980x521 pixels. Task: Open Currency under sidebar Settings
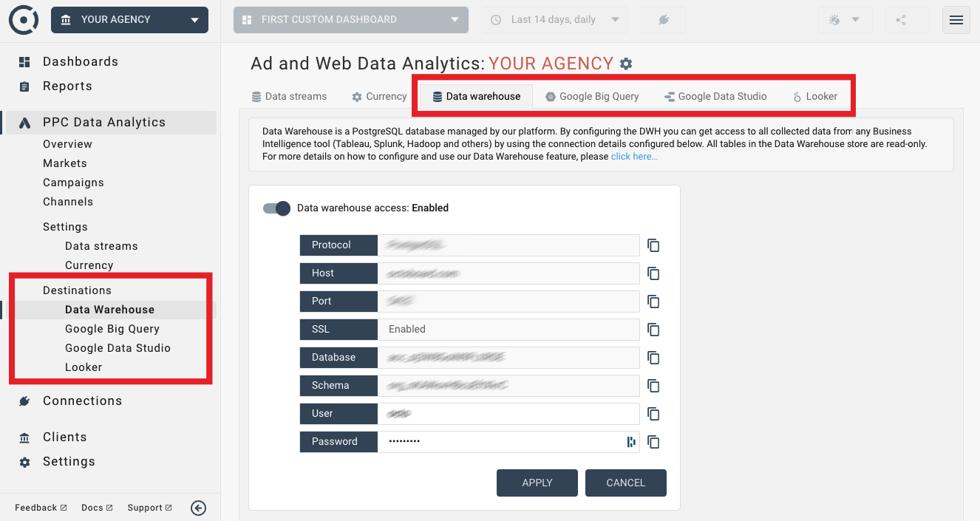[x=89, y=265]
